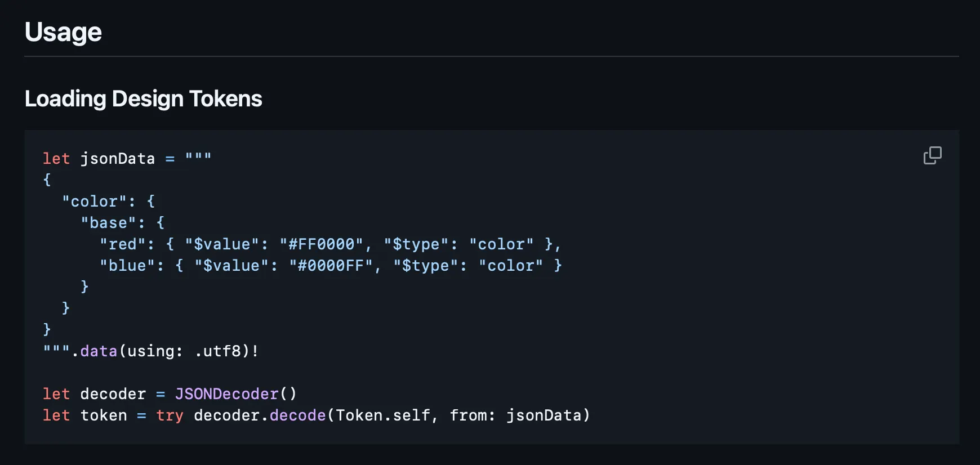Click the "color" key on the third code line
Screen dimensions: 980x465
tap(94, 202)
